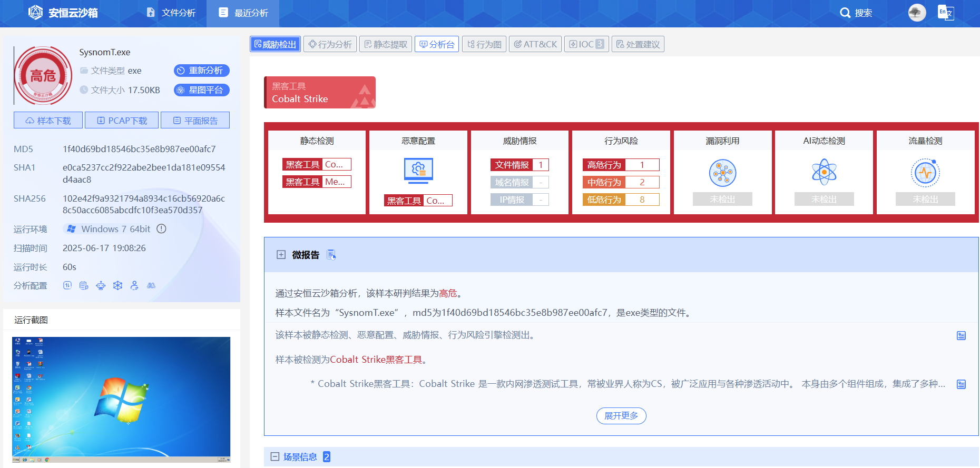Click the 平面报告 button

point(195,120)
